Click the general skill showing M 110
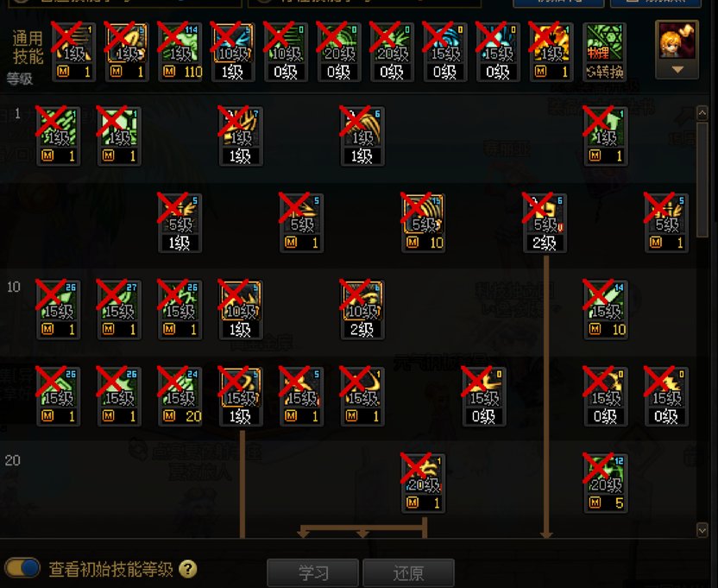This screenshot has height=588, width=718. (180, 52)
